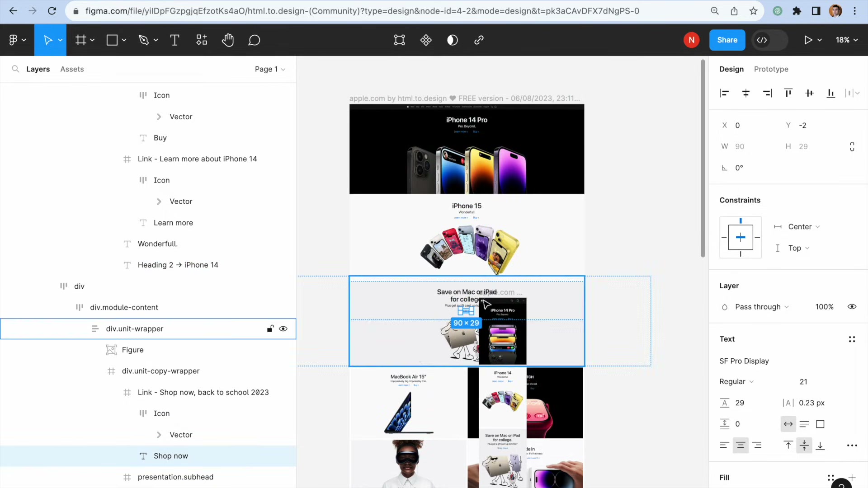Click the Align left icon
Viewport: 868px width, 488px height.
pos(724,93)
